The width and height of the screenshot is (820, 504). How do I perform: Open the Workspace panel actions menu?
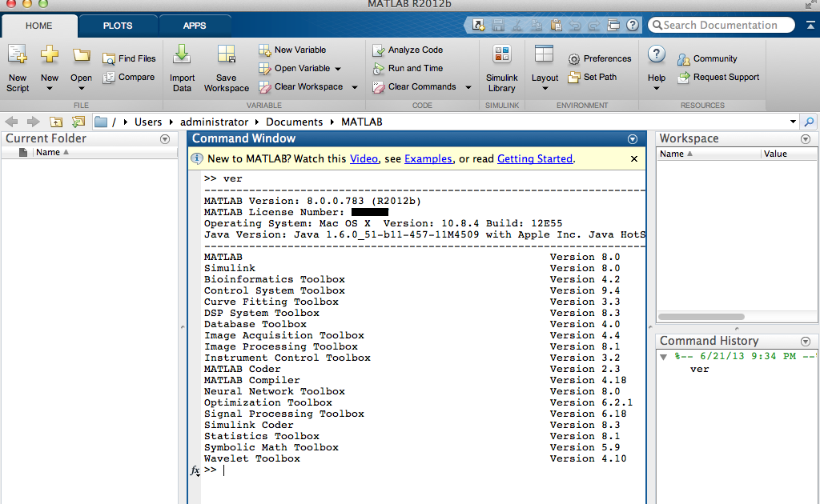pos(806,139)
